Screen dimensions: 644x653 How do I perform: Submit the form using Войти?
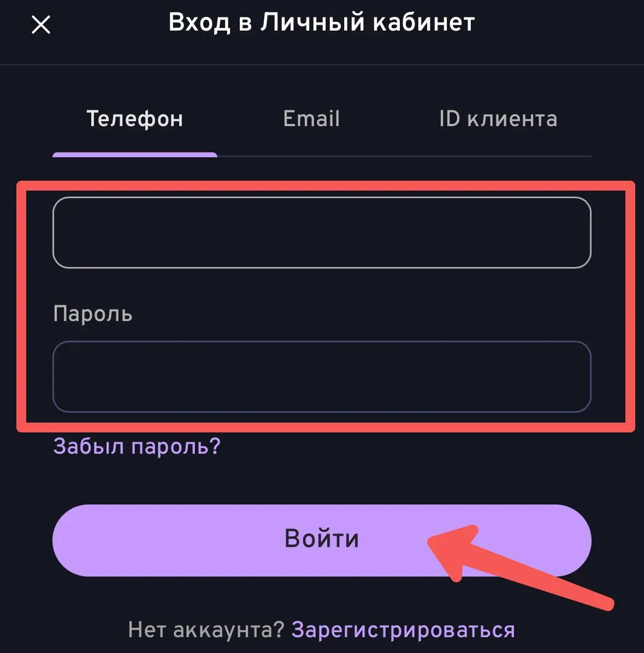[322, 539]
